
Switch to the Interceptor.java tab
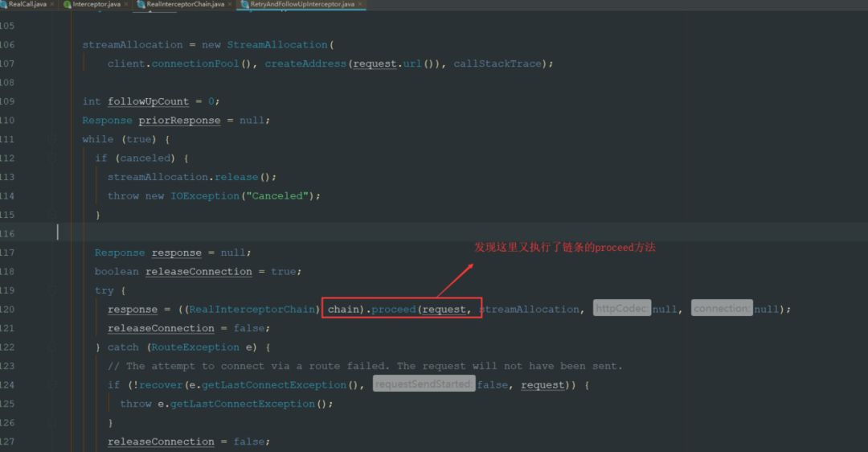[x=96, y=4]
